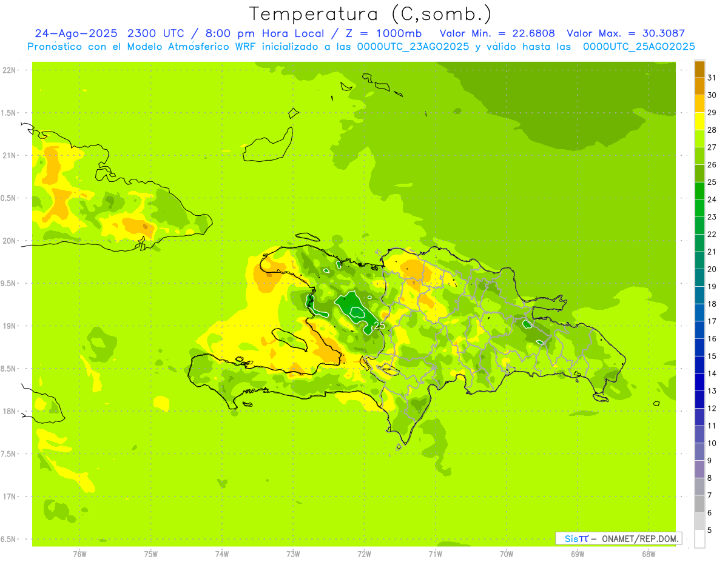
Task: Click the '22N' latitude label
Action: [10, 70]
